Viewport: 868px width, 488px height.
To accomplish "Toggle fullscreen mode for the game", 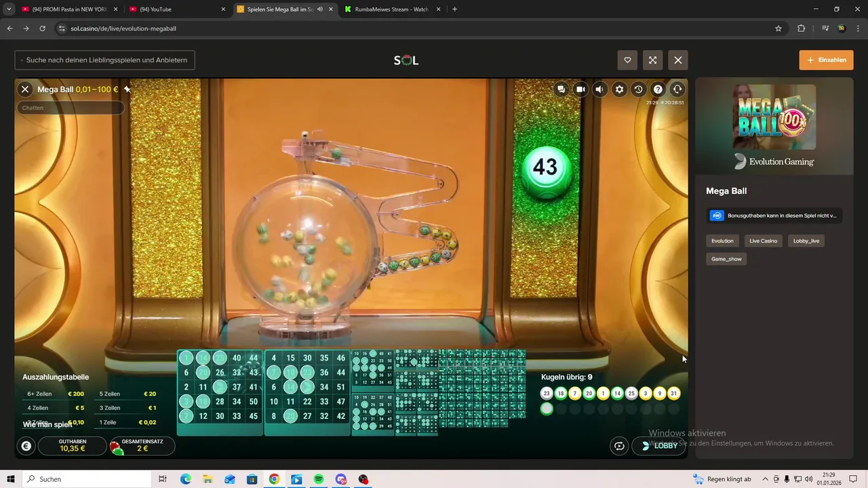I will [x=652, y=60].
